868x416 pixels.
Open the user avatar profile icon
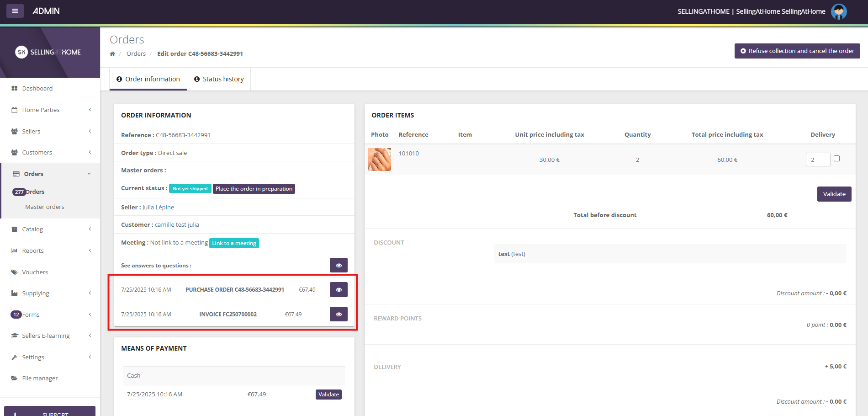point(839,11)
